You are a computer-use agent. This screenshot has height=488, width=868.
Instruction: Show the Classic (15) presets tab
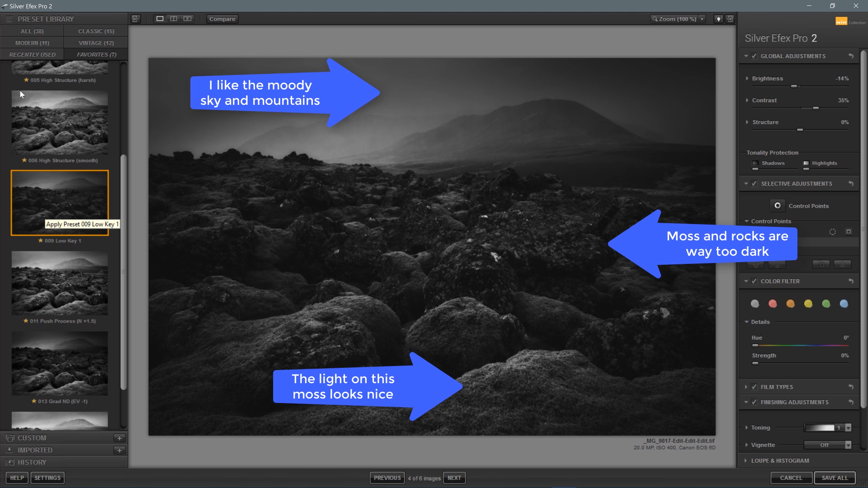point(96,31)
